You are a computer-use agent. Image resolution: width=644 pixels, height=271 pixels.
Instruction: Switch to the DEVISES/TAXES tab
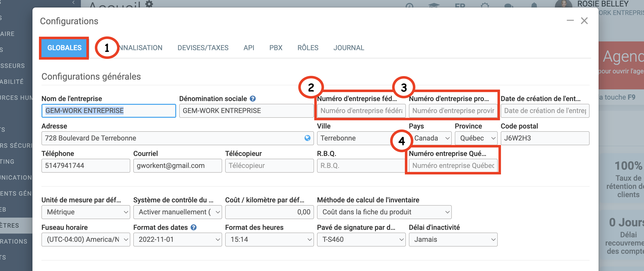[x=203, y=48]
